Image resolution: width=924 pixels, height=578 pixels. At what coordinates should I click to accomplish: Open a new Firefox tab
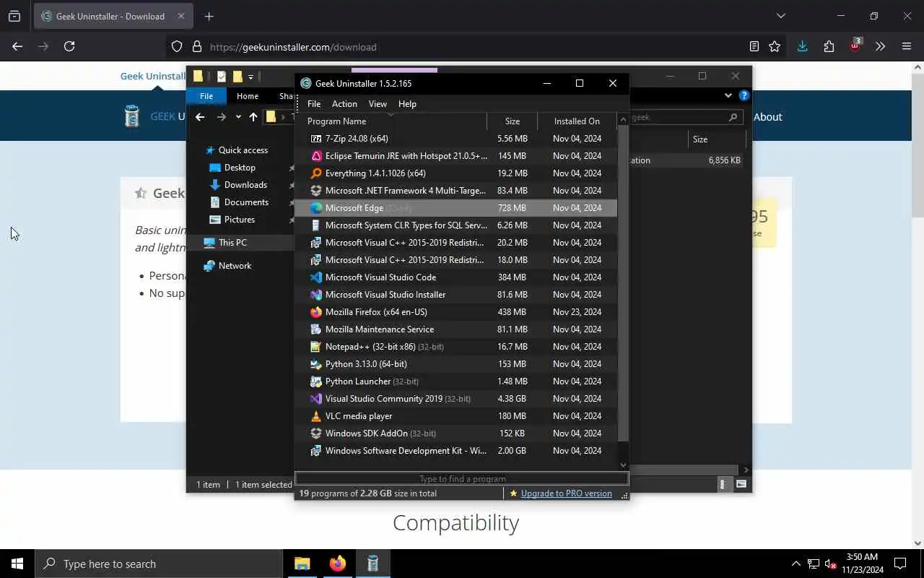tap(209, 16)
